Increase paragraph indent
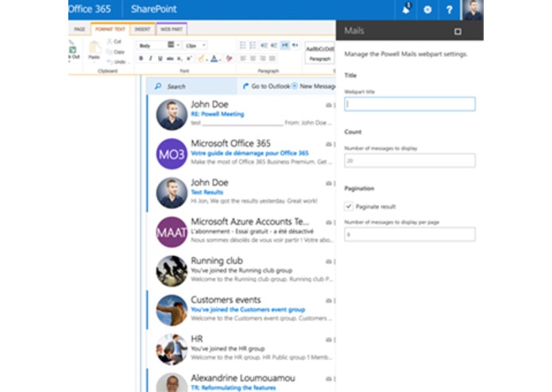Screen dimensions: 552x392 click(x=274, y=45)
